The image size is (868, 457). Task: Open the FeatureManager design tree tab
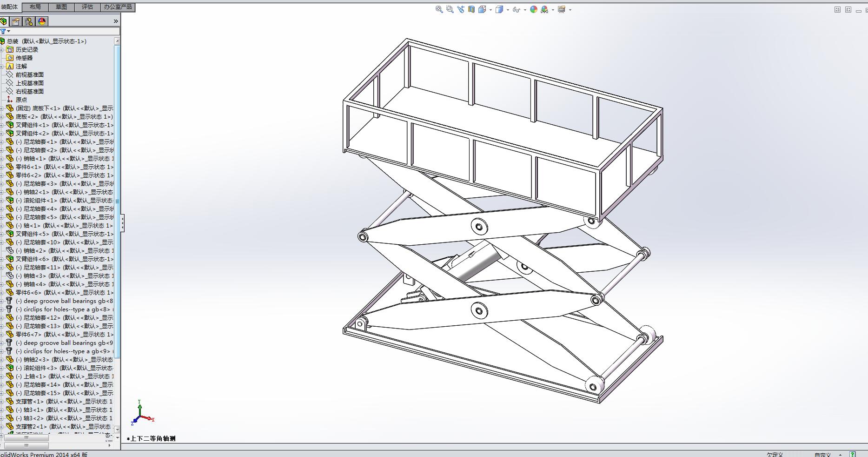pyautogui.click(x=4, y=21)
